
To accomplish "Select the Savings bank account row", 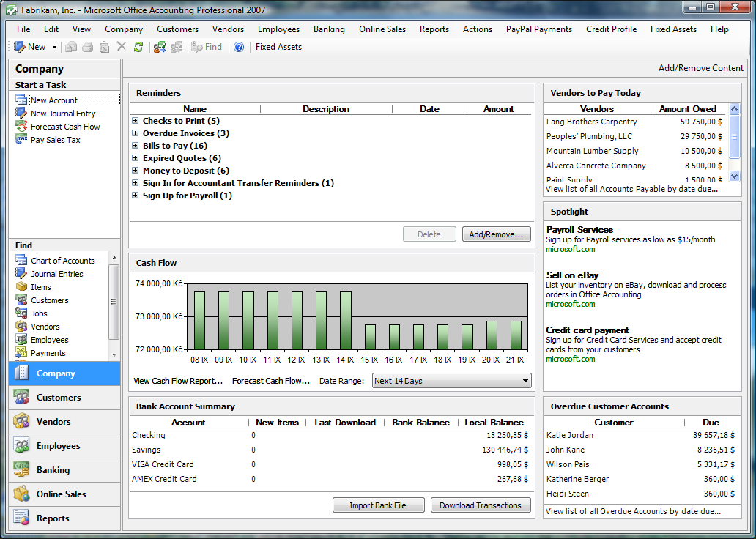I will [330, 450].
